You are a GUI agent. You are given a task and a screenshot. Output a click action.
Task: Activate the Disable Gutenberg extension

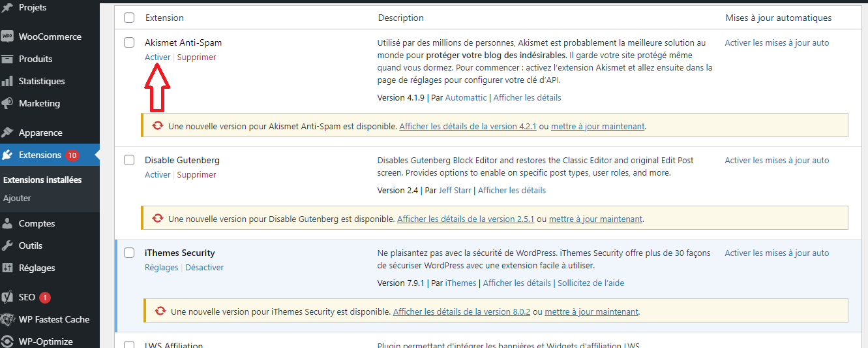pos(157,174)
